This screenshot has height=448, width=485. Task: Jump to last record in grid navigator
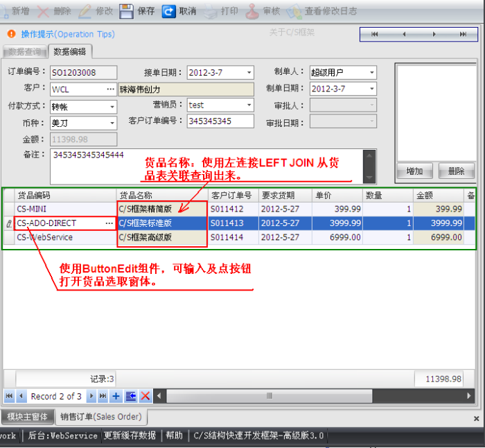(x=103, y=396)
